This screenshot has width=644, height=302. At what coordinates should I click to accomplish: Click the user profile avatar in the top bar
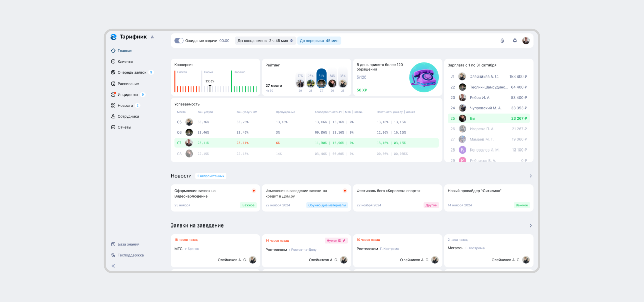[x=526, y=41]
